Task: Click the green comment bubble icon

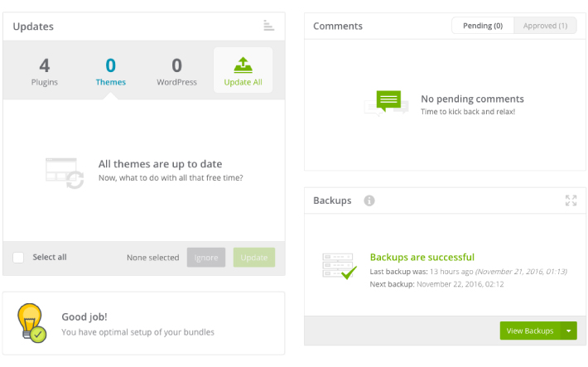Action: click(x=387, y=103)
